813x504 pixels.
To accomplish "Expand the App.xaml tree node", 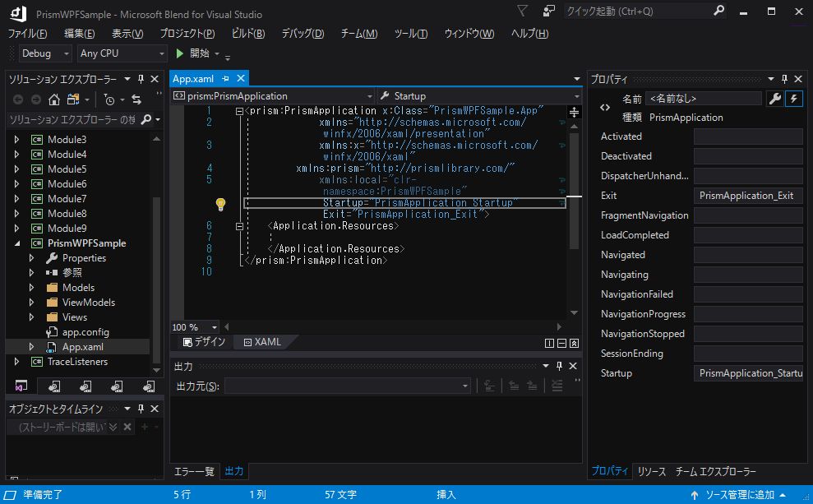I will click(x=31, y=347).
